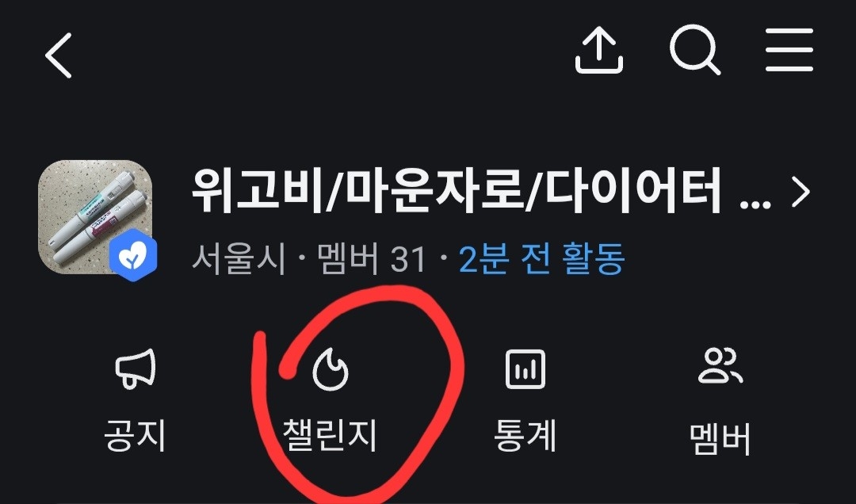Open the 멤버 tab label
Image resolution: width=856 pixels, height=504 pixels.
[x=720, y=438]
